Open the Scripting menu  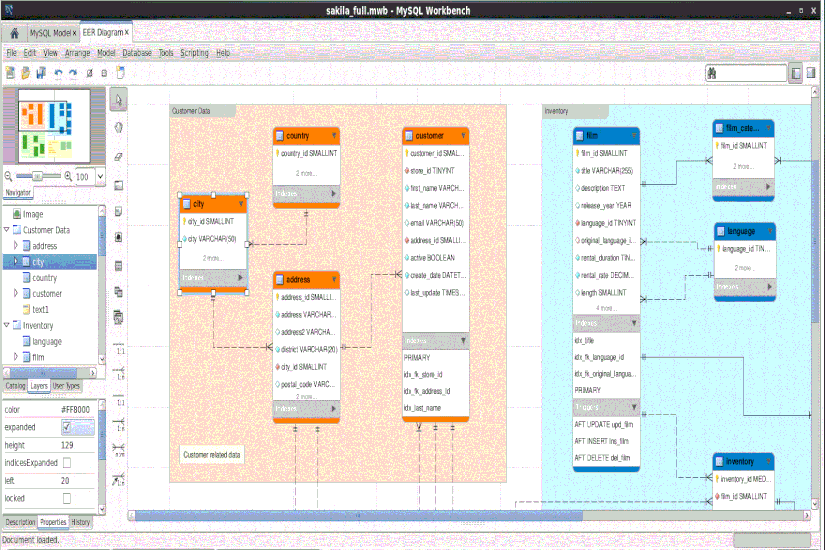(194, 53)
